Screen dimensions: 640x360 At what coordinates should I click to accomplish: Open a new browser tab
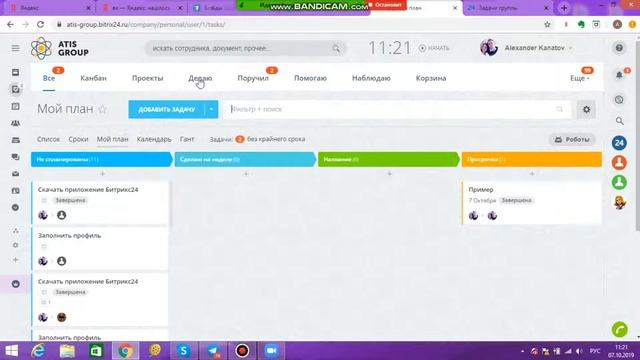tap(564, 8)
